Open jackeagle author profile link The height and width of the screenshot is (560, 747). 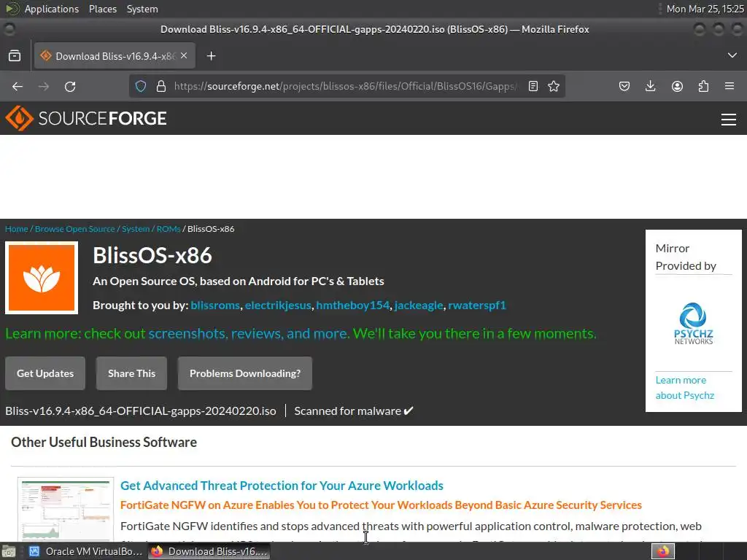(x=419, y=306)
